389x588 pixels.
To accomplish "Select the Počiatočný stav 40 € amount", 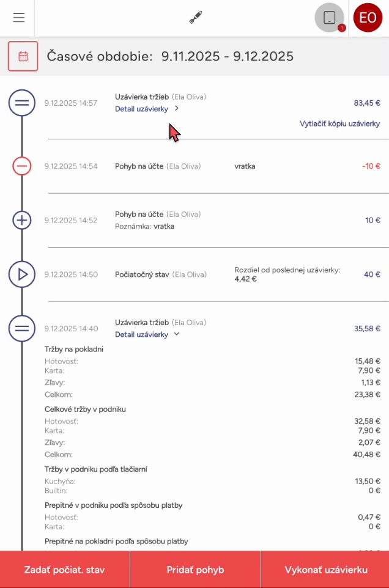I will [372, 274].
